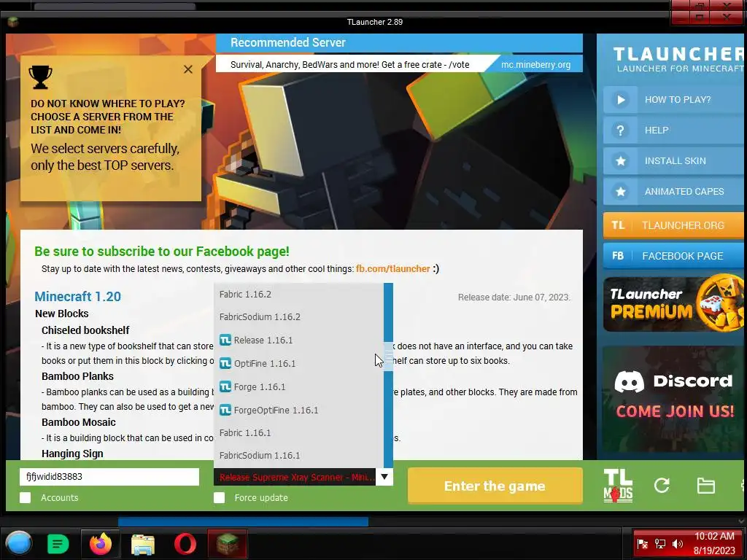Click star icon beside Animated Capes

[620, 192]
